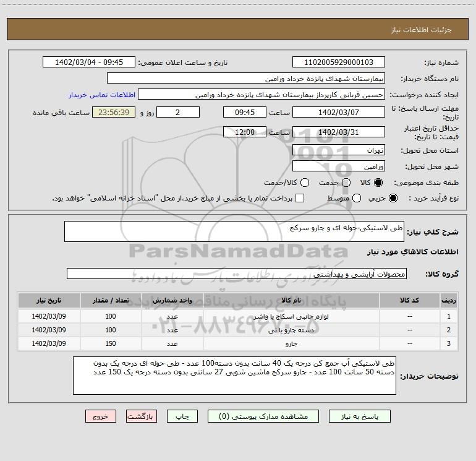The image size is (476, 461).
Task: Click quantity 100 in the اسکاچ row
Action: tap(111, 316)
